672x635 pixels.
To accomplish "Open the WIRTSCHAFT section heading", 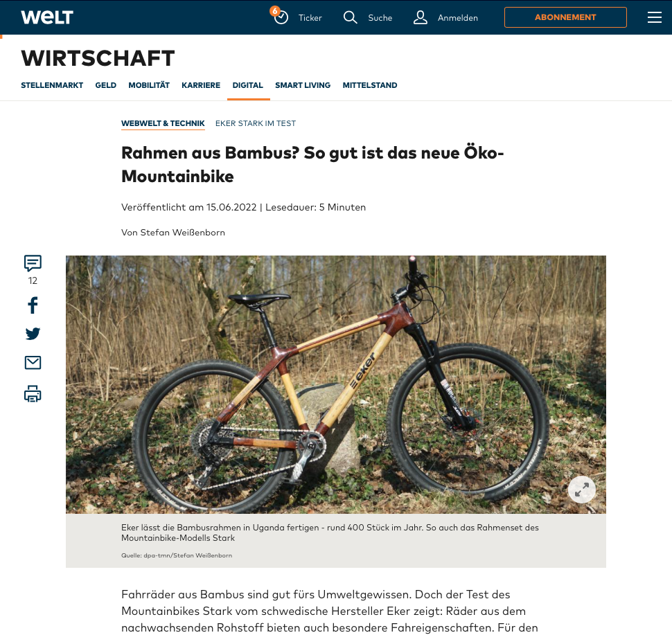I will click(x=98, y=58).
